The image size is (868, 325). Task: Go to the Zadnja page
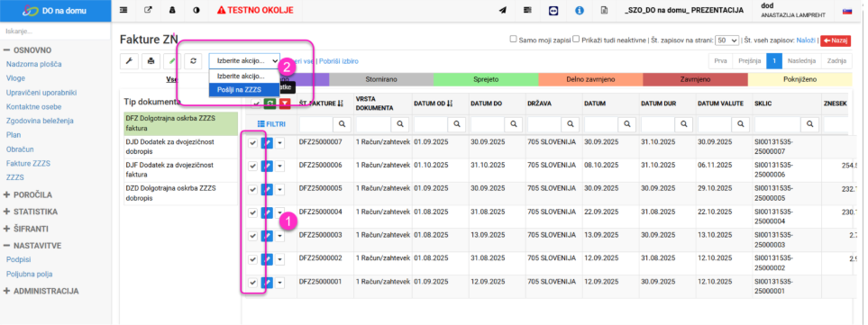click(x=836, y=61)
